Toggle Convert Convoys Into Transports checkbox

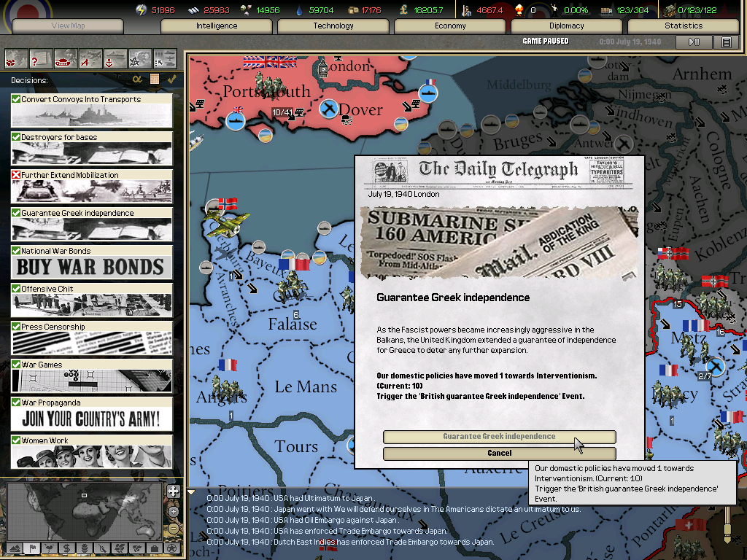(16, 98)
